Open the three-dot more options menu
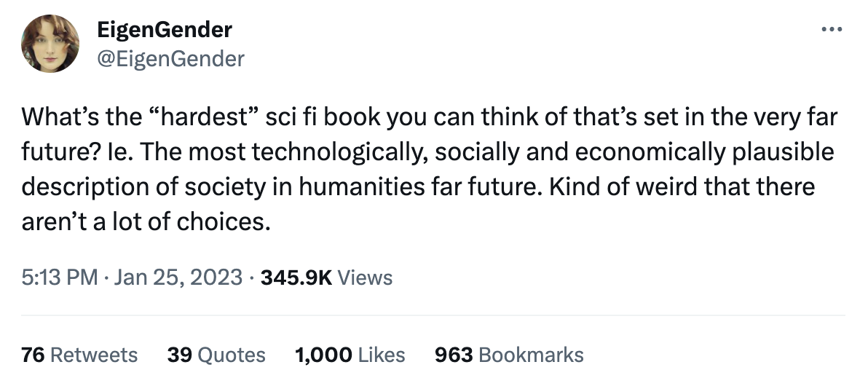 pyautogui.click(x=831, y=30)
